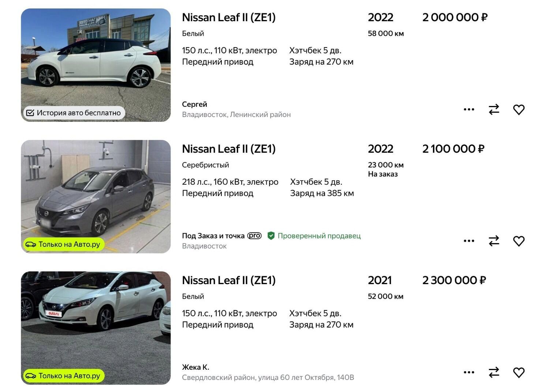Compare the 2 300 000 ₽ Nissan Leaf
The width and height of the screenshot is (549, 392).
click(494, 372)
